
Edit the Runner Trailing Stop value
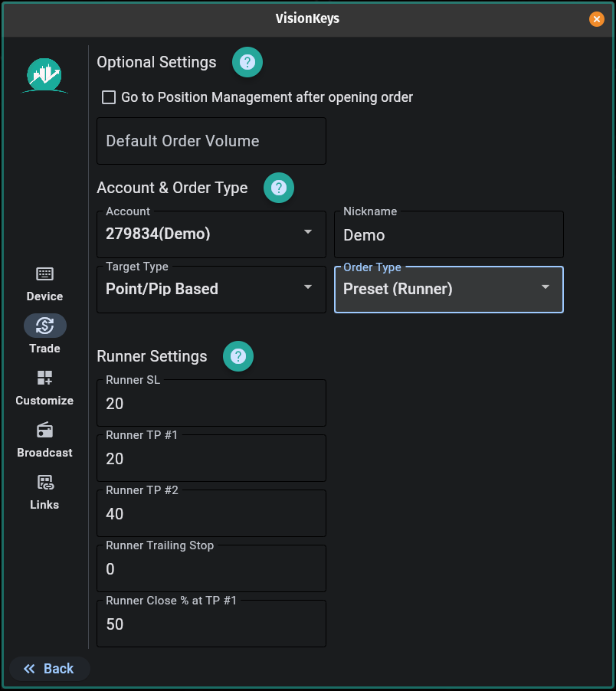point(211,568)
